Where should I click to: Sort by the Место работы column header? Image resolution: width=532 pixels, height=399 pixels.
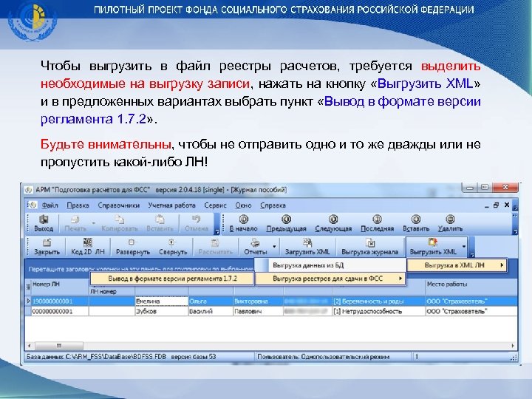click(x=471, y=287)
